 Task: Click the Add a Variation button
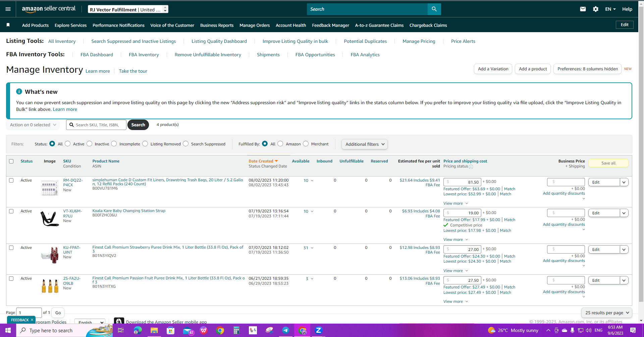point(493,69)
